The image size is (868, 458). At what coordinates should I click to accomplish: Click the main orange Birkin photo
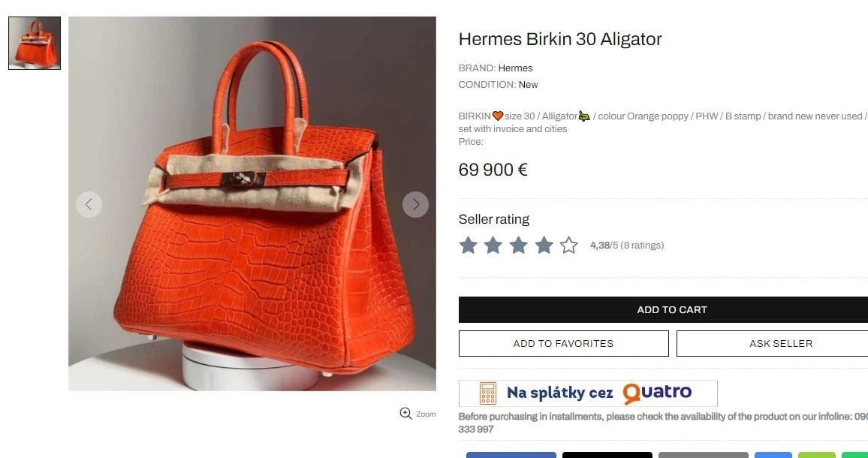pos(252,203)
